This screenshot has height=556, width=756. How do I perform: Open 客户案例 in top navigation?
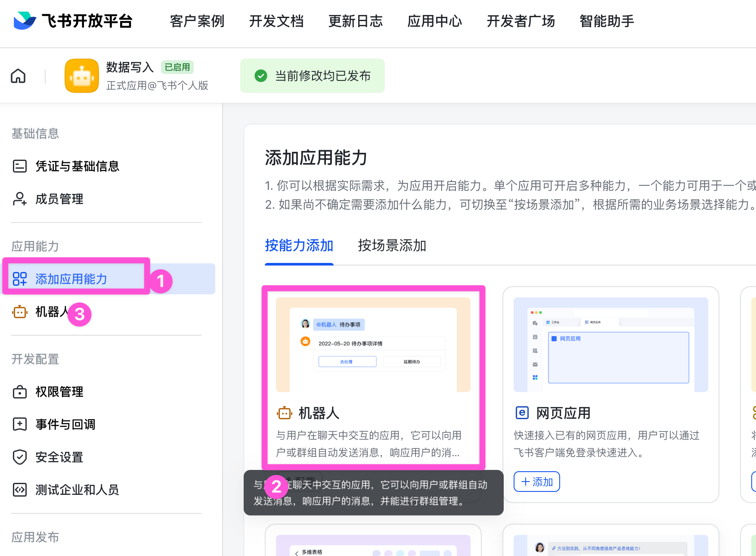point(197,21)
